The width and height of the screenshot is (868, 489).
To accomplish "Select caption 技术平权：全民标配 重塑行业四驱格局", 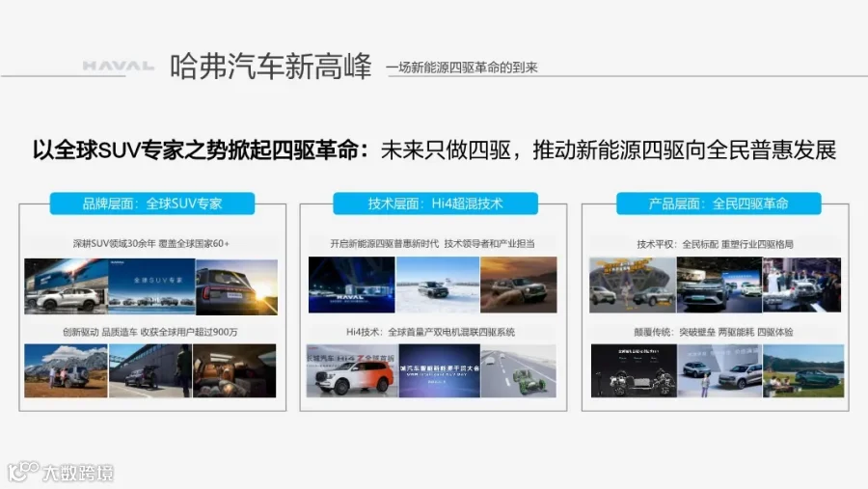I will click(715, 244).
